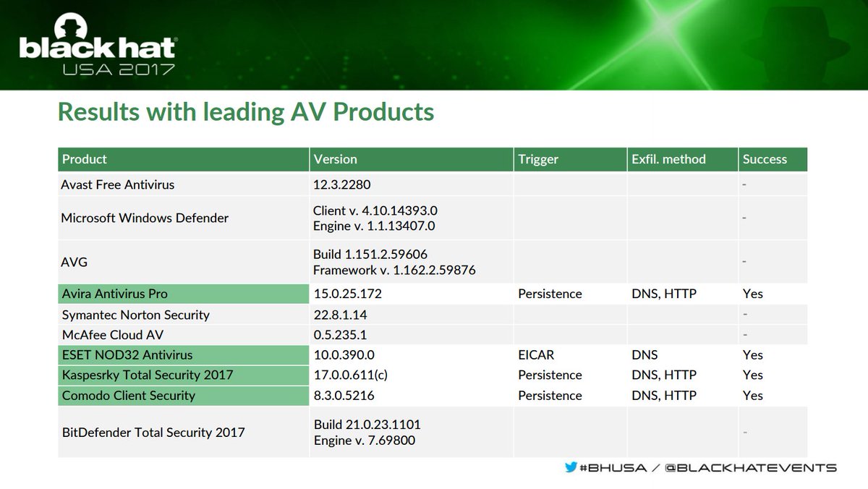Select 'McAfee Cloud AV' product cell

point(184,335)
